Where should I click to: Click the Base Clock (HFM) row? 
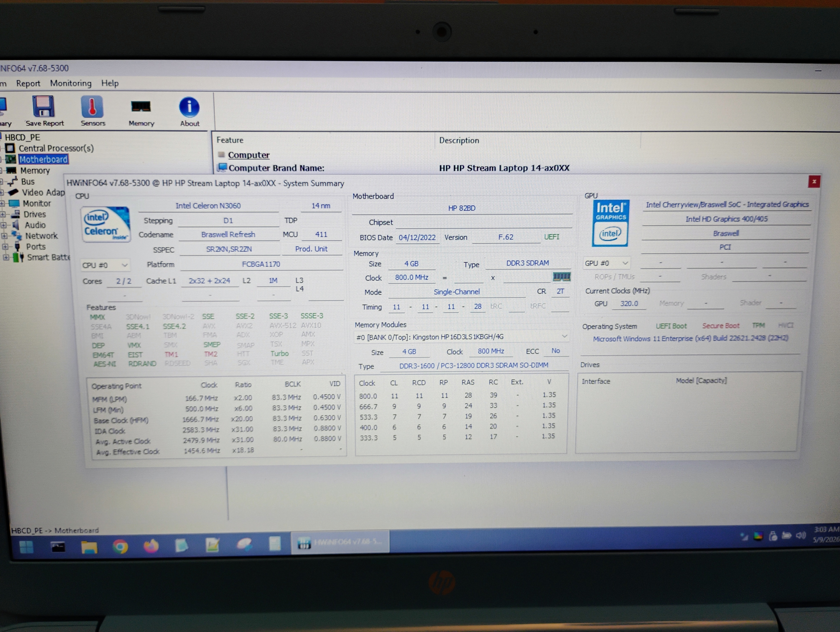pyautogui.click(x=217, y=419)
